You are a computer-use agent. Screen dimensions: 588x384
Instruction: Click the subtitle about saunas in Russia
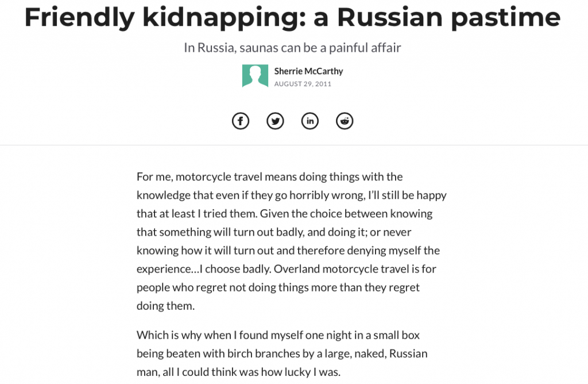tap(292, 48)
